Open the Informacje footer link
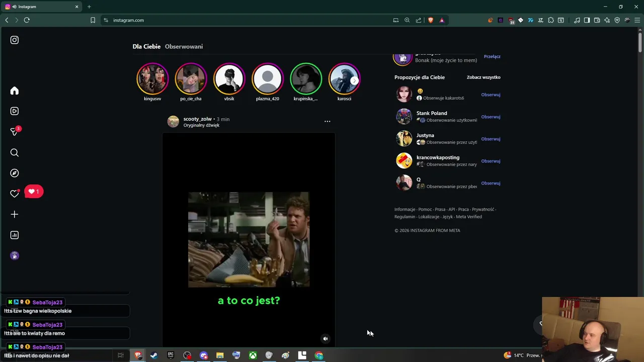644x362 pixels. tap(405, 209)
